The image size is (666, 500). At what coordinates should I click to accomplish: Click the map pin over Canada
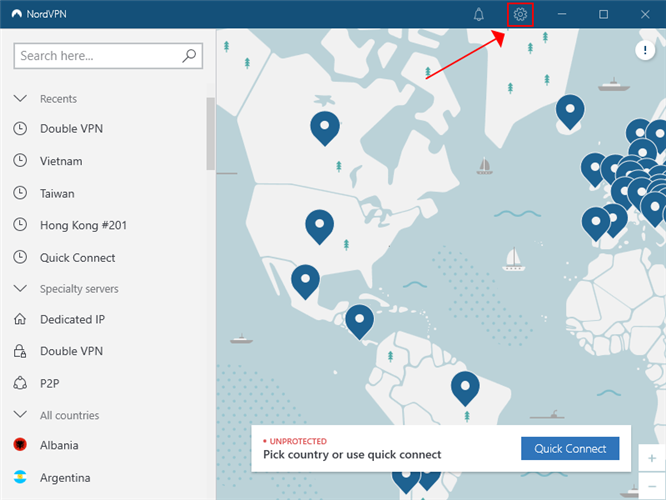coord(325,126)
